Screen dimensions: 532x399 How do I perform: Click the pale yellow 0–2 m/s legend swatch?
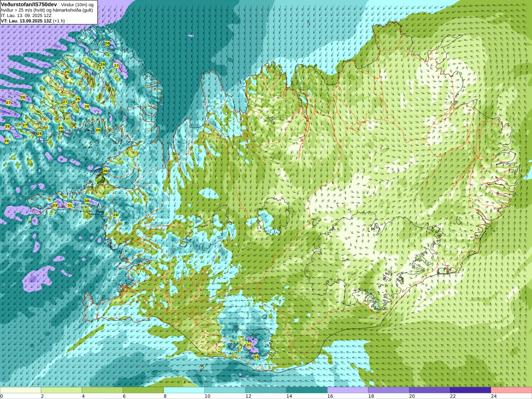[20, 390]
